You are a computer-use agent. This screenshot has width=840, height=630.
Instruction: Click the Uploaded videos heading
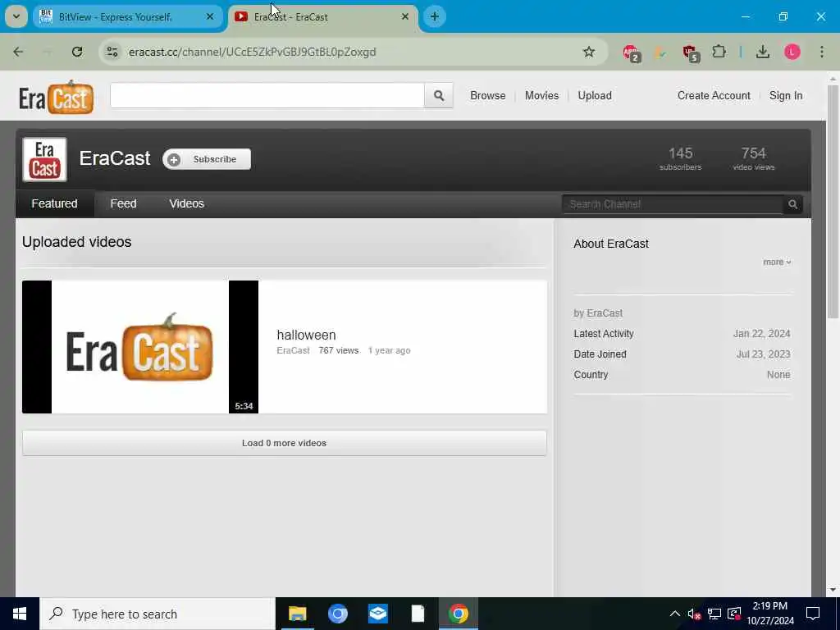click(x=76, y=242)
